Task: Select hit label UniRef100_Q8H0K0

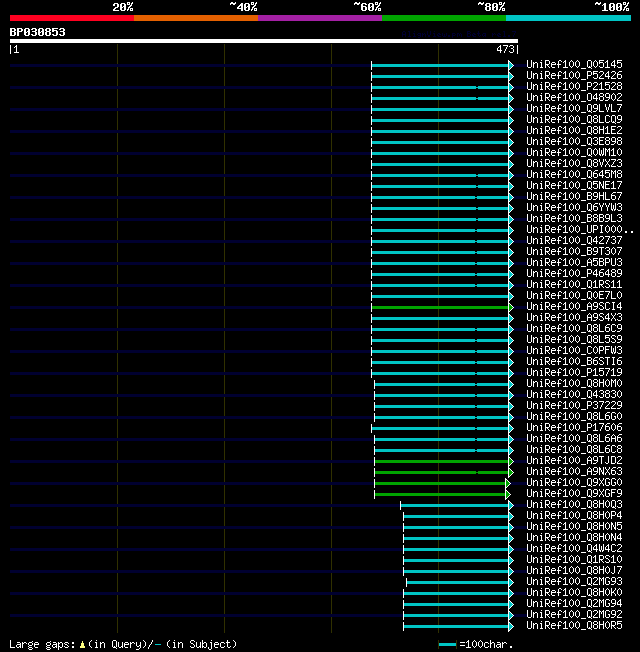Action: (x=574, y=593)
